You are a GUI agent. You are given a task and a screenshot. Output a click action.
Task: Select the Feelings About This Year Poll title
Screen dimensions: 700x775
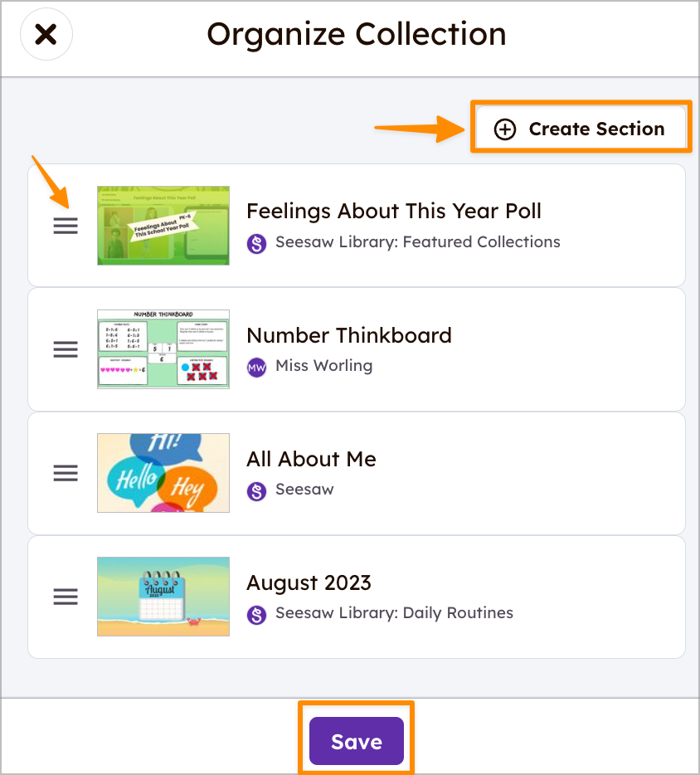(394, 212)
